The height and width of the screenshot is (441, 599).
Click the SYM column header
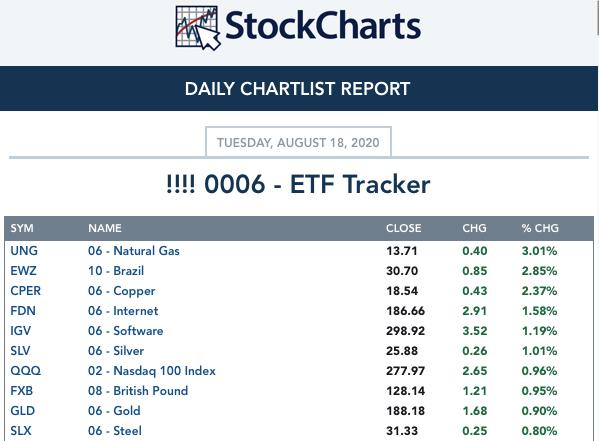pyautogui.click(x=22, y=228)
